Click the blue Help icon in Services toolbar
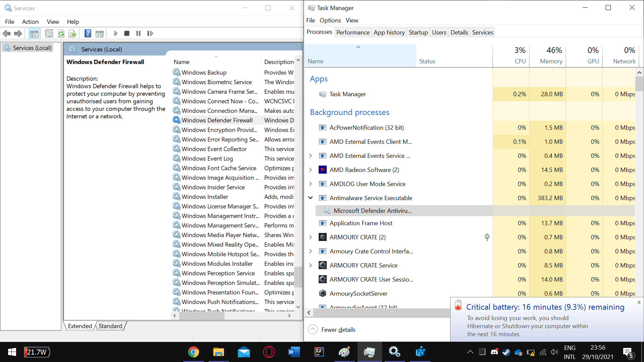 pyautogui.click(x=88, y=34)
